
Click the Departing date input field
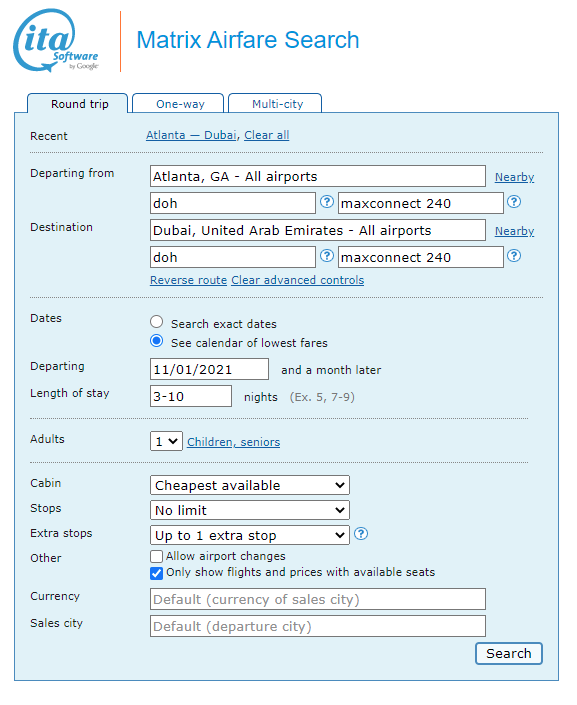[209, 369]
